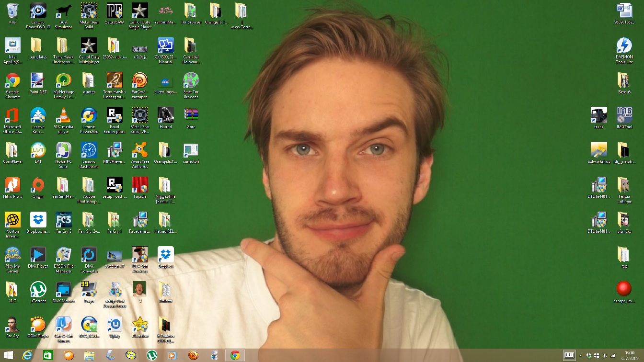Select the VLC media player shortcut
Viewport: 644px width, 362px height.
coord(63,115)
